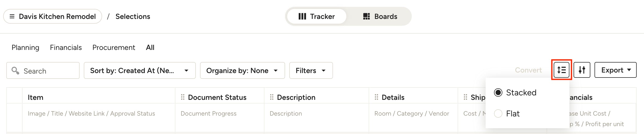Expand the Filters dropdown
The image size is (644, 134).
click(311, 70)
